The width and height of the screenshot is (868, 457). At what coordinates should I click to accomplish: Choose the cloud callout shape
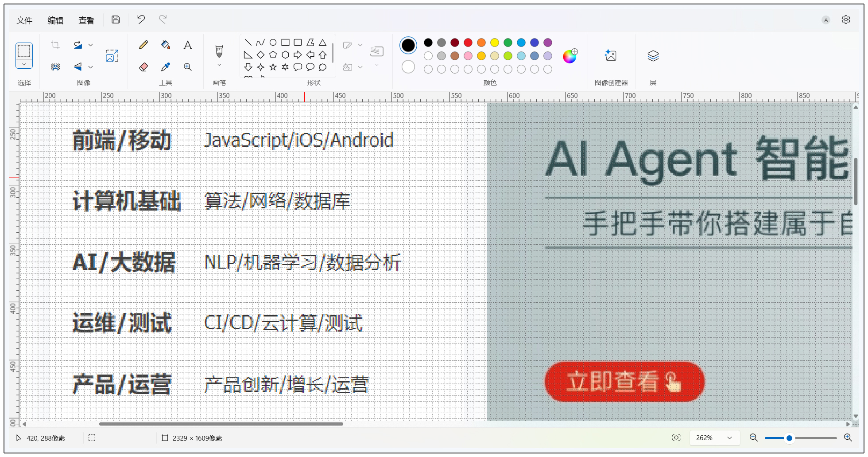pyautogui.click(x=323, y=67)
